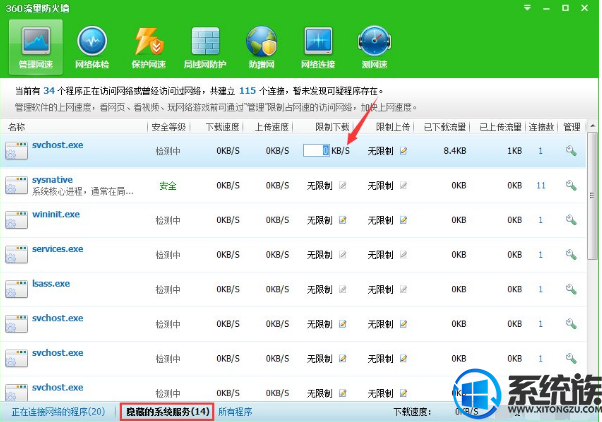This screenshot has height=422, width=602.
Task: Sort by the 连接数 column header
Action: click(x=541, y=127)
